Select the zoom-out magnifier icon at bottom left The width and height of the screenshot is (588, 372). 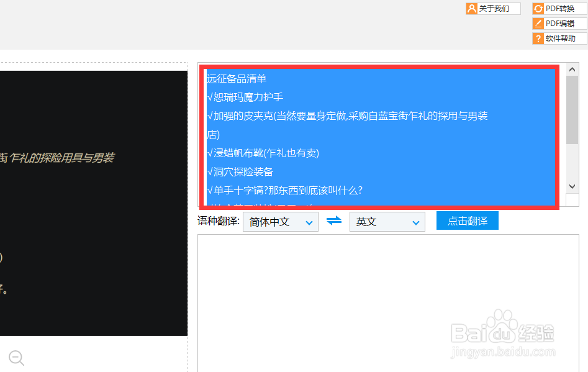click(x=16, y=358)
